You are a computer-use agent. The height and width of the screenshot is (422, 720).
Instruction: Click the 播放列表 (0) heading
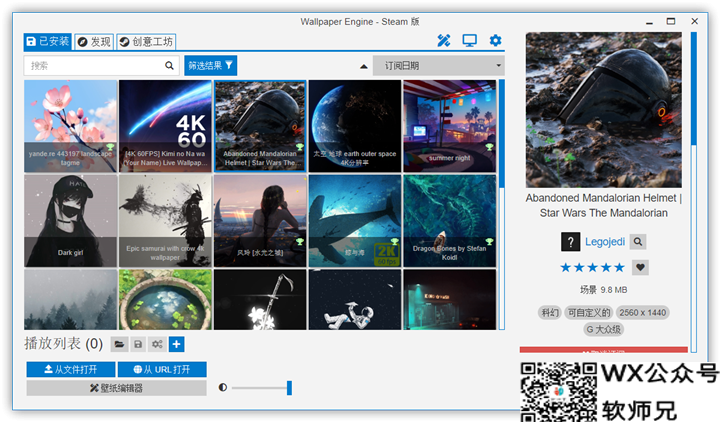(63, 343)
